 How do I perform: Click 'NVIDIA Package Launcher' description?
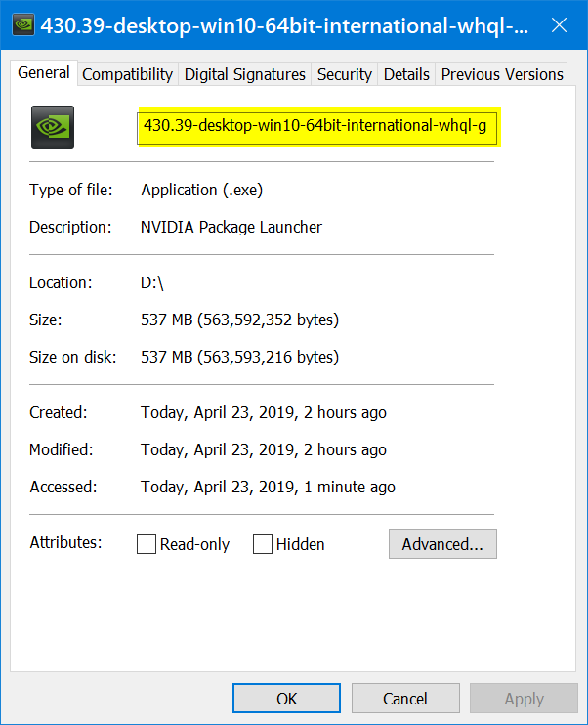click(231, 227)
